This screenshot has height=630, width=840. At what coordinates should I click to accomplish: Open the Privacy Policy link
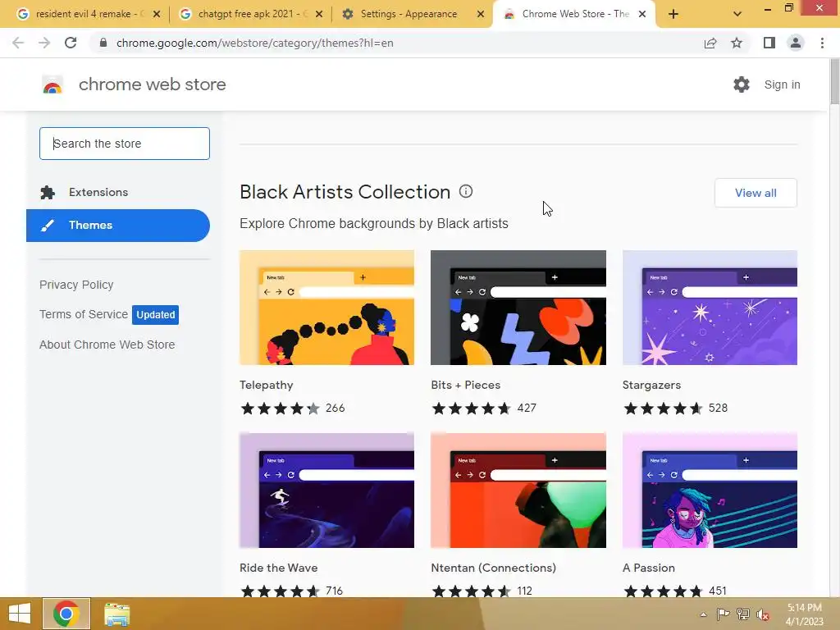coord(76,285)
